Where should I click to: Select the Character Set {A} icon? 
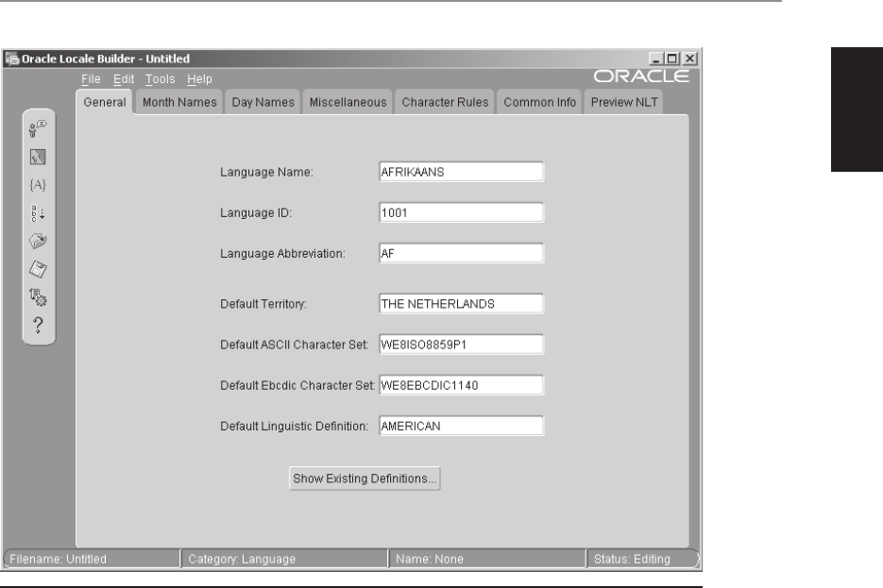pos(38,185)
